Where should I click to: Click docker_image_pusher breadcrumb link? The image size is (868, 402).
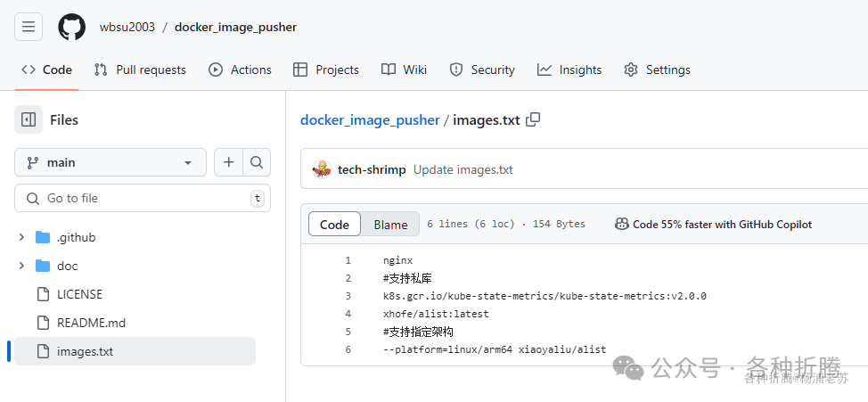click(x=370, y=120)
